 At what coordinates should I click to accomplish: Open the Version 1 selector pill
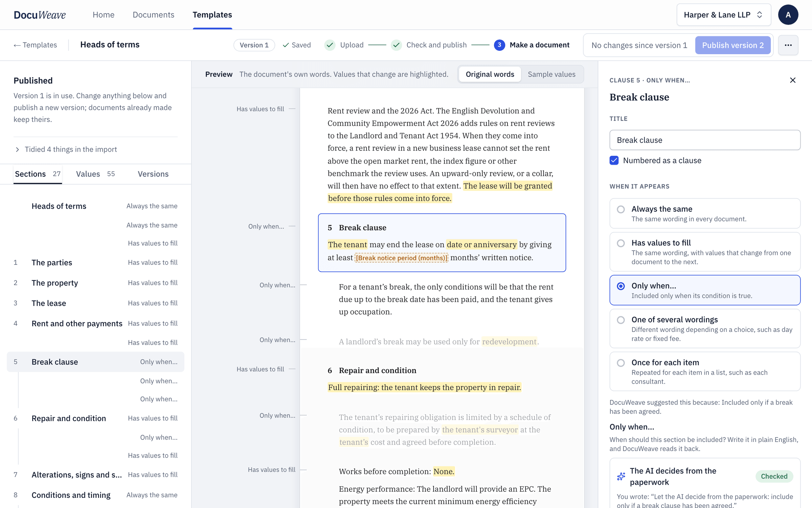[x=254, y=45]
